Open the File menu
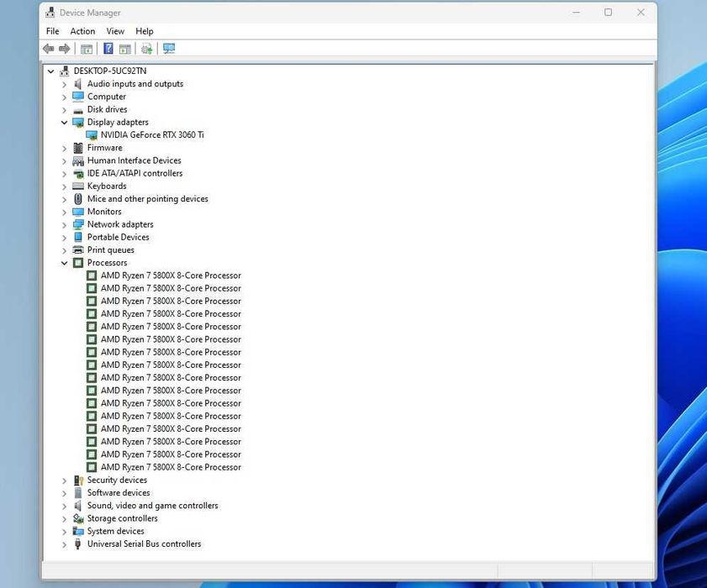This screenshot has height=588, width=707. pos(52,31)
